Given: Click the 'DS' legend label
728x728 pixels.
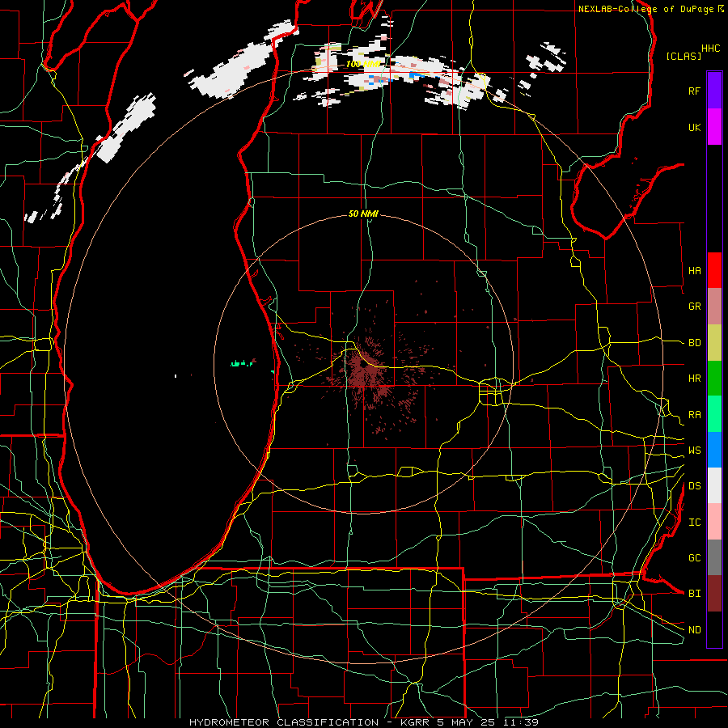Looking at the screenshot, I should 694,486.
